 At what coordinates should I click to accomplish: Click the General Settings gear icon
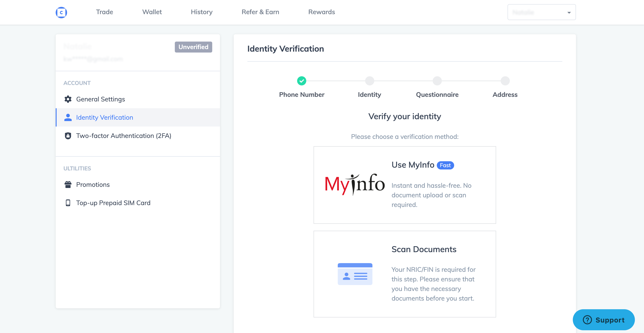pyautogui.click(x=68, y=99)
